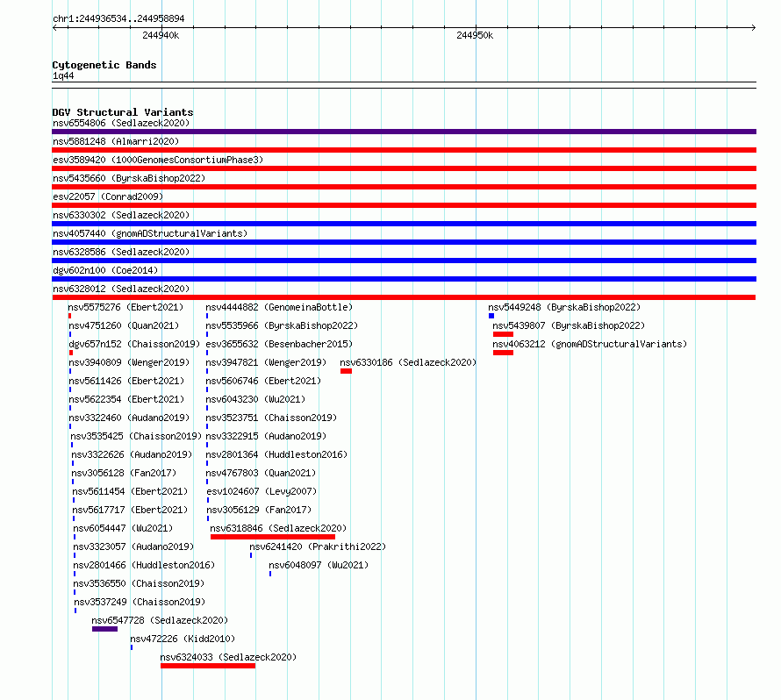This screenshot has width=781, height=700.
Task: Select nsv5439807 (ByrskaBishop2022) label
Action: click(x=569, y=325)
